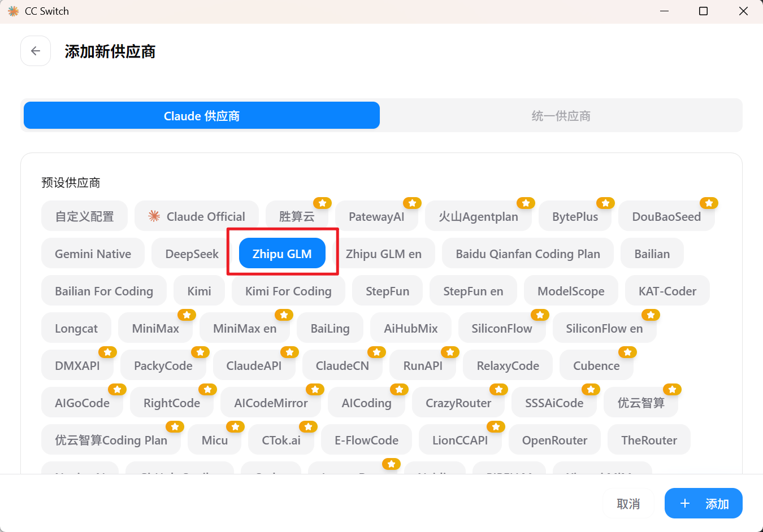The height and width of the screenshot is (532, 763).
Task: Click the star badge on DouBaoSeed
Action: [x=709, y=203]
